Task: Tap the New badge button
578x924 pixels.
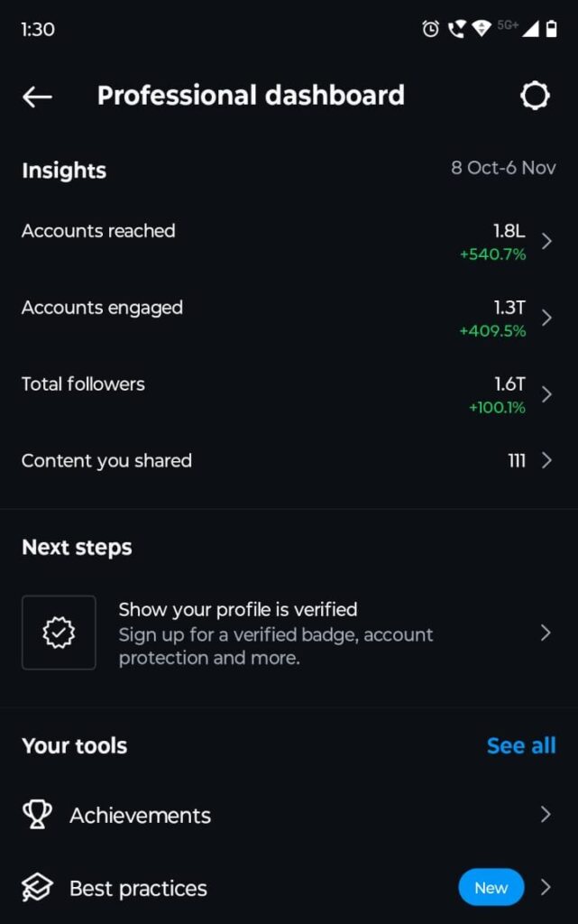Action: pos(491,888)
